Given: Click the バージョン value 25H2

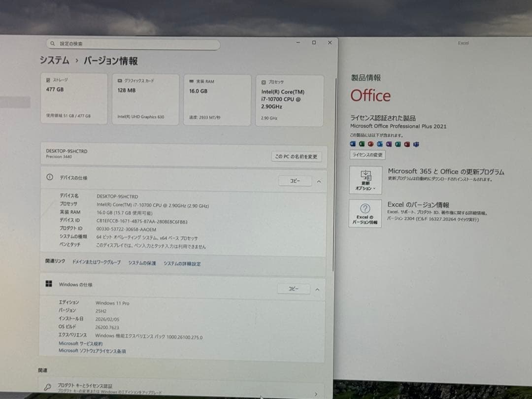Looking at the screenshot, I should [x=101, y=311].
